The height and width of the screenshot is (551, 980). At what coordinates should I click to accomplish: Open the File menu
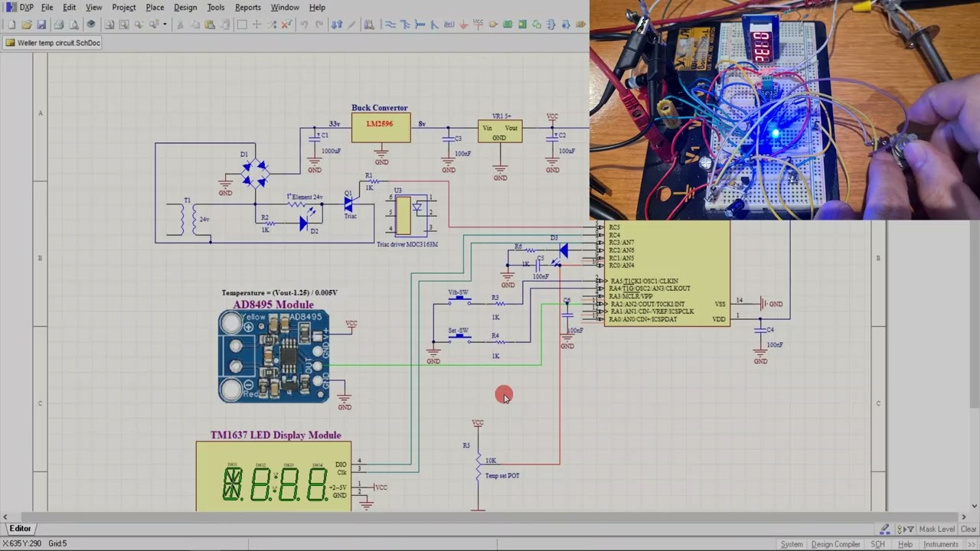click(x=47, y=7)
